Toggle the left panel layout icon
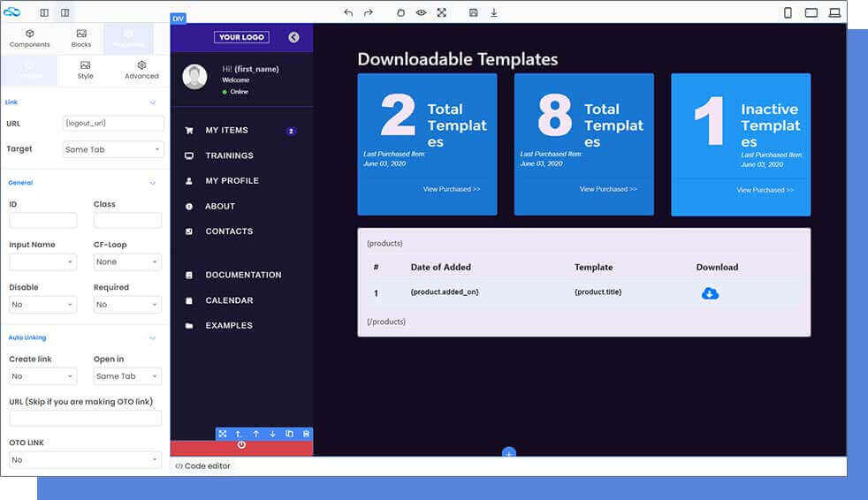This screenshot has height=500, width=868. [44, 12]
